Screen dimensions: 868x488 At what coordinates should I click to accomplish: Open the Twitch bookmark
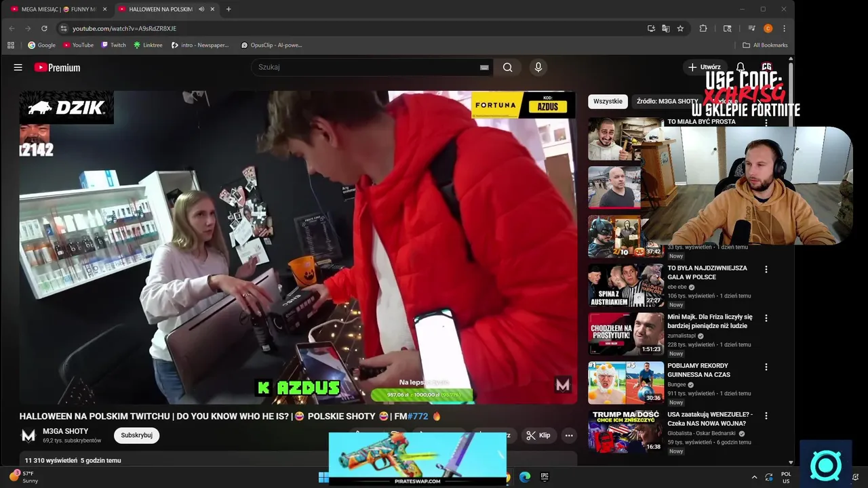113,45
